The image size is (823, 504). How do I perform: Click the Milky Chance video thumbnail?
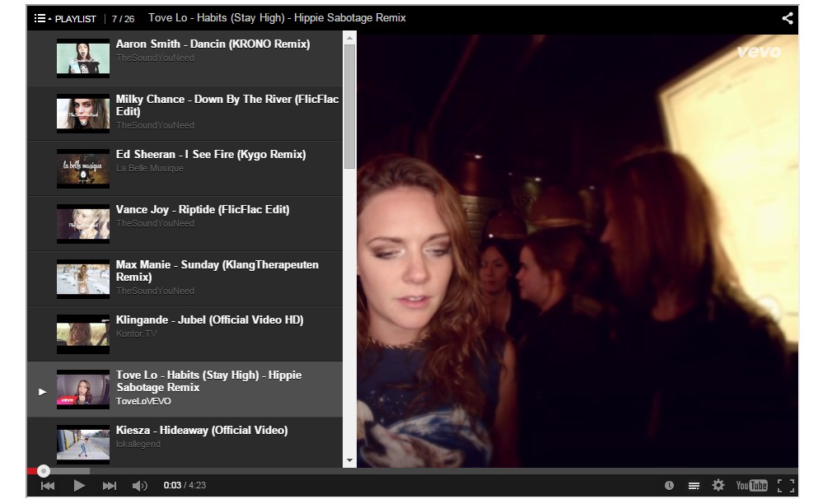tap(83, 114)
